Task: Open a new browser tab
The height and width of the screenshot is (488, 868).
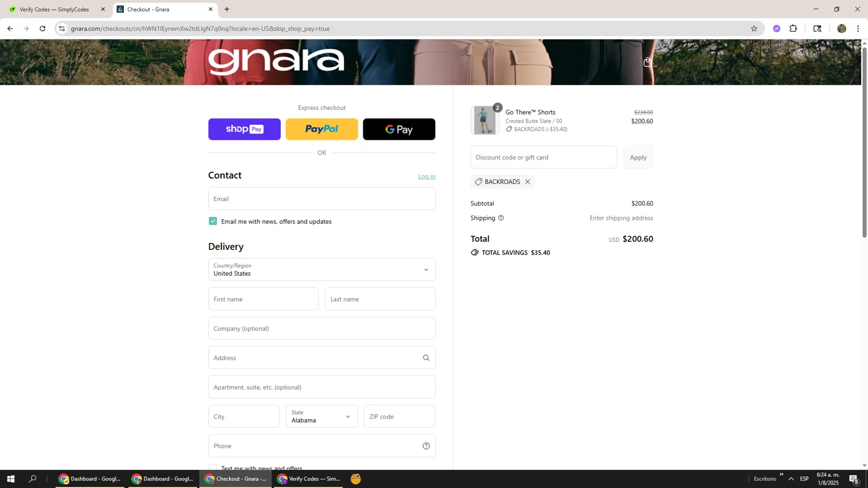Action: click(227, 9)
